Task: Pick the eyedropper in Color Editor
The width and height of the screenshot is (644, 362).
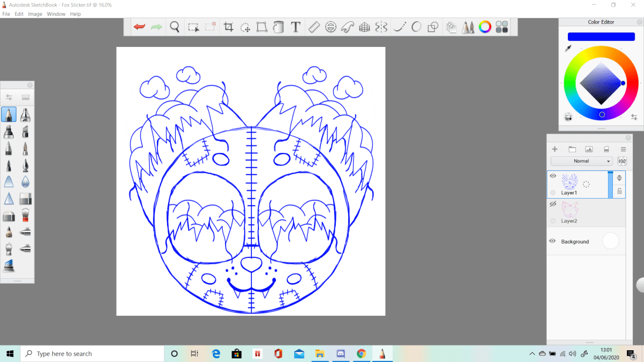Action: click(x=568, y=49)
